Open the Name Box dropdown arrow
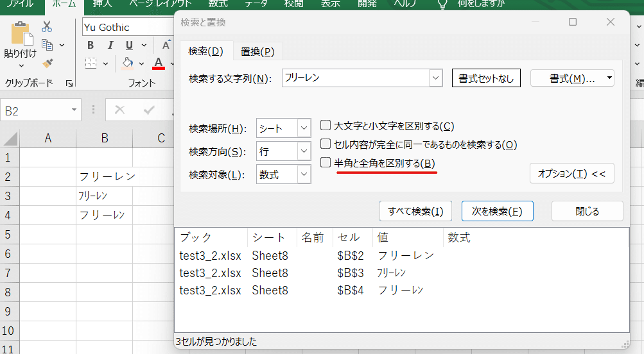The width and height of the screenshot is (644, 354). [74, 110]
